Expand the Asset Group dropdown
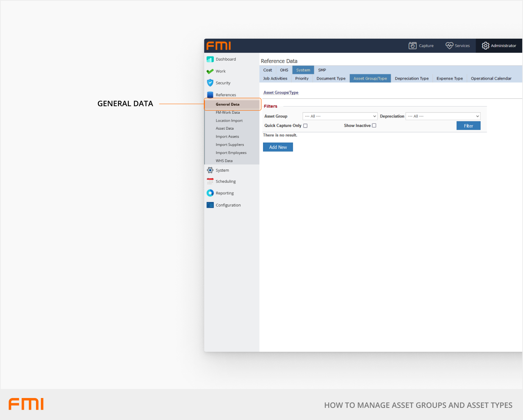The image size is (523, 420). coord(340,116)
